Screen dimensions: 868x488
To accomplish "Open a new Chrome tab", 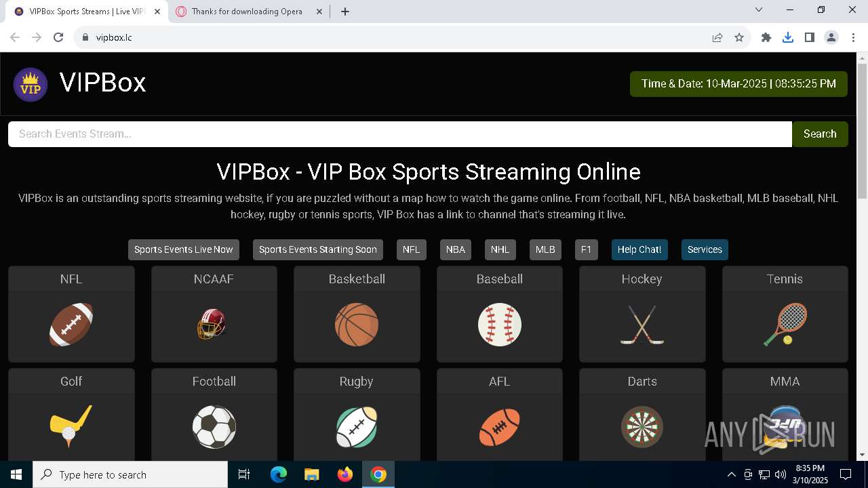I will tap(345, 12).
